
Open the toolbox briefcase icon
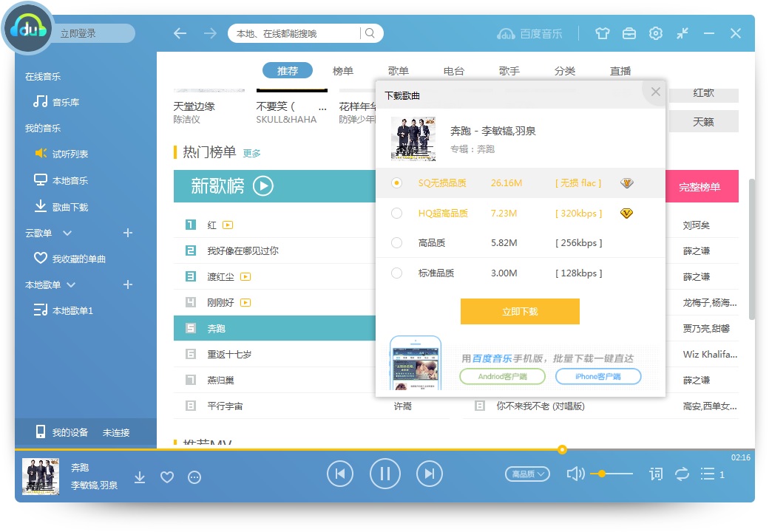pos(629,33)
